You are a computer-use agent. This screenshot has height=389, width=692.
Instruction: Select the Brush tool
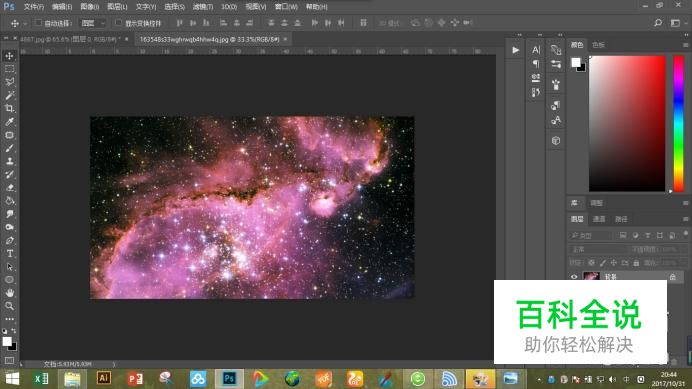point(9,148)
